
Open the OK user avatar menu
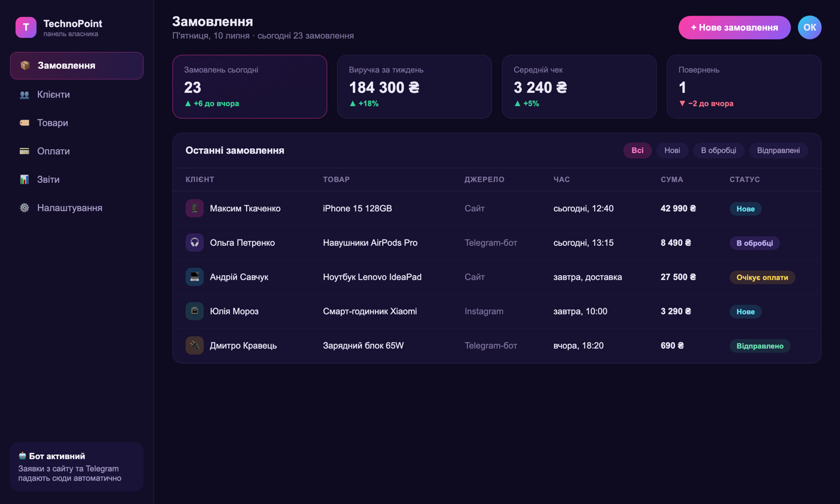(x=809, y=28)
